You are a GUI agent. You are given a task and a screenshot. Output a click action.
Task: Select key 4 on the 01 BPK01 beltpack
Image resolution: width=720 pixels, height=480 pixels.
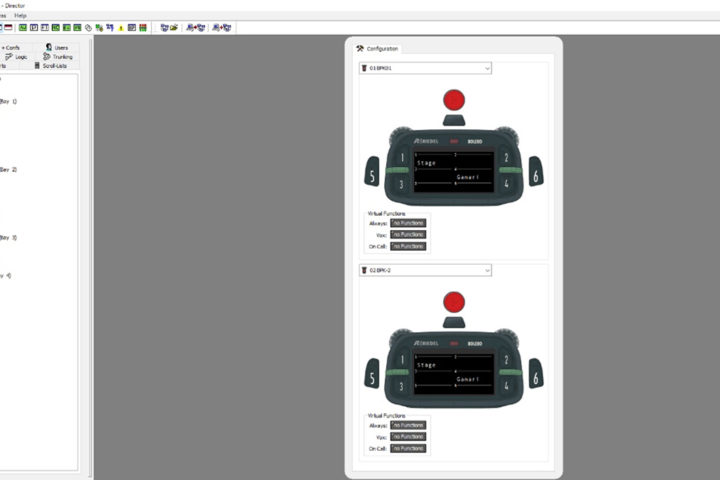click(506, 184)
